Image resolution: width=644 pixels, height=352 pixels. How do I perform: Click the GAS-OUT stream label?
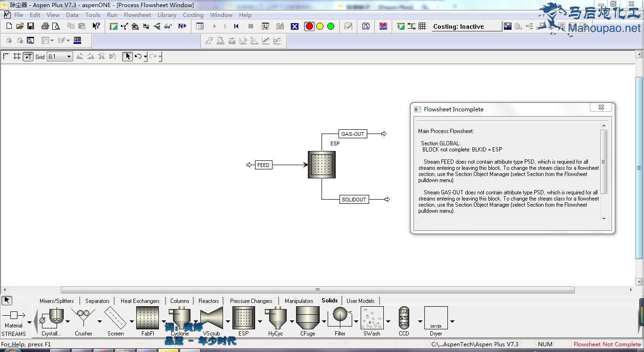coord(353,134)
